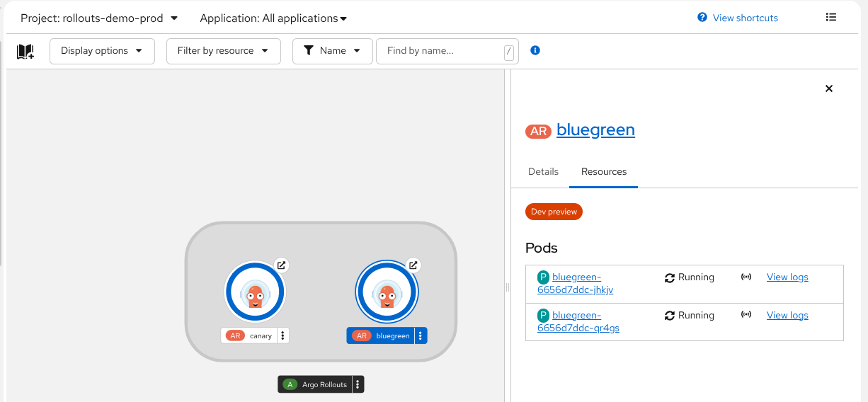Open View shortcuts link
This screenshot has width=868, height=402.
tap(745, 18)
